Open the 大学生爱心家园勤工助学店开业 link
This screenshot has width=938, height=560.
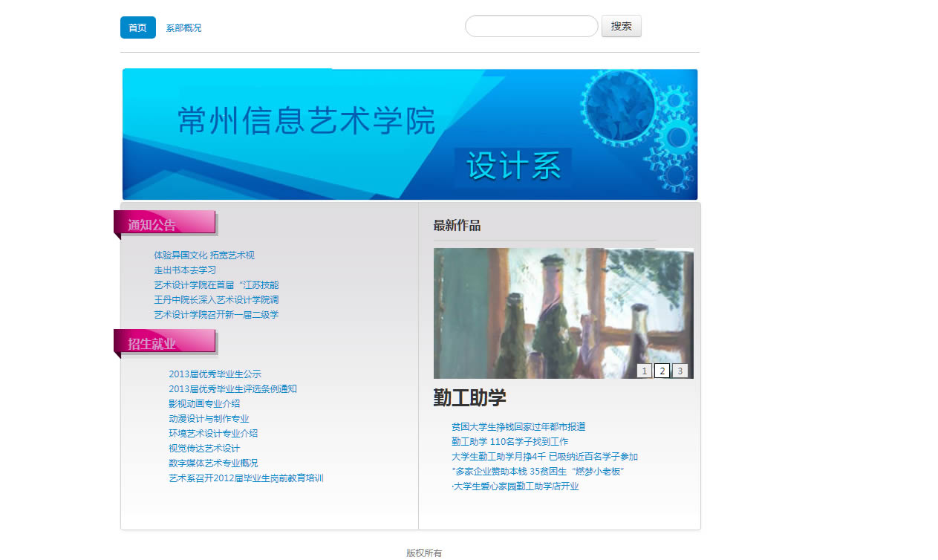point(515,486)
